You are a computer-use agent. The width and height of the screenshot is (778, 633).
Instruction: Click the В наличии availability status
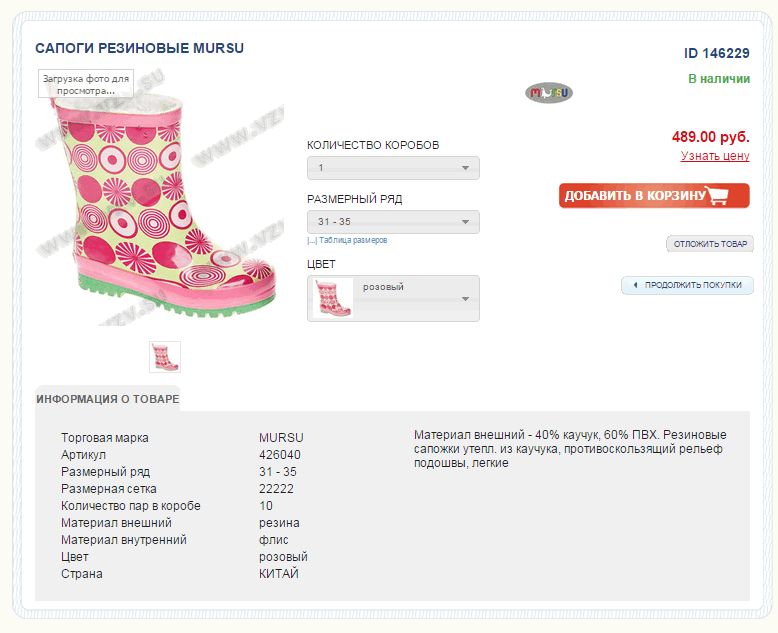tap(718, 79)
